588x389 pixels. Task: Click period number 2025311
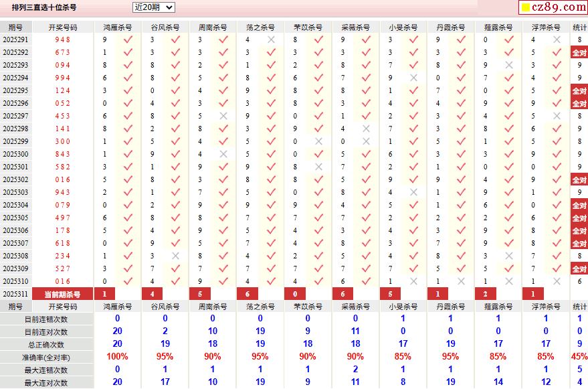coord(15,294)
